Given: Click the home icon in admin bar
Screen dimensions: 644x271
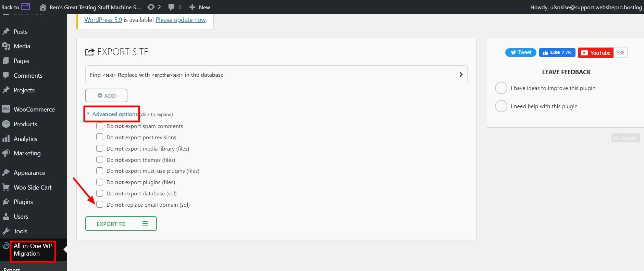Looking at the screenshot, I should point(43,7).
